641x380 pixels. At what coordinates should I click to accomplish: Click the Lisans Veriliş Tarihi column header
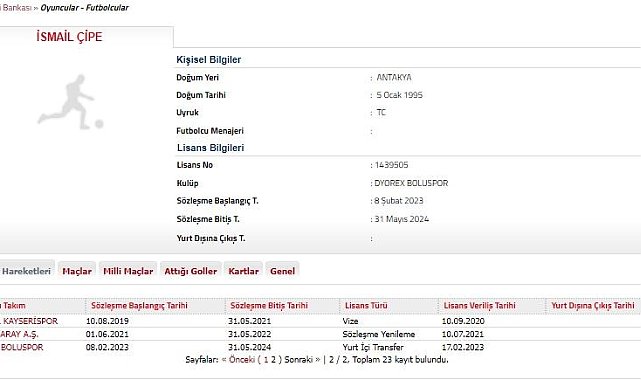coord(479,306)
